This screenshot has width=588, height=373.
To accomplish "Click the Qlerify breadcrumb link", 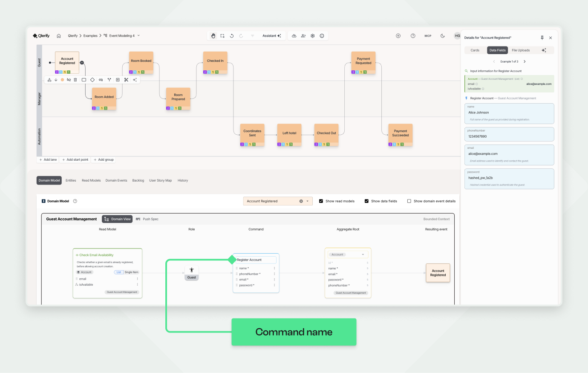I will [x=73, y=36].
